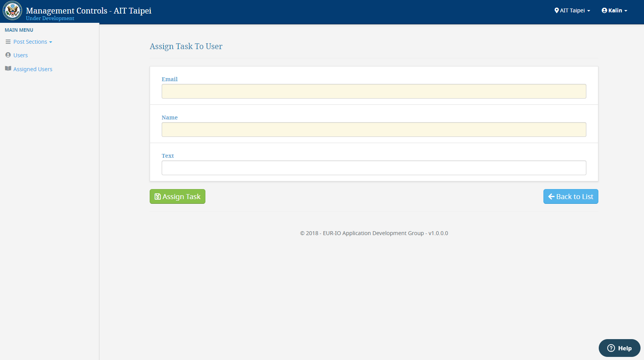644x360 pixels.
Task: Return via the Back to List button
Action: (571, 196)
